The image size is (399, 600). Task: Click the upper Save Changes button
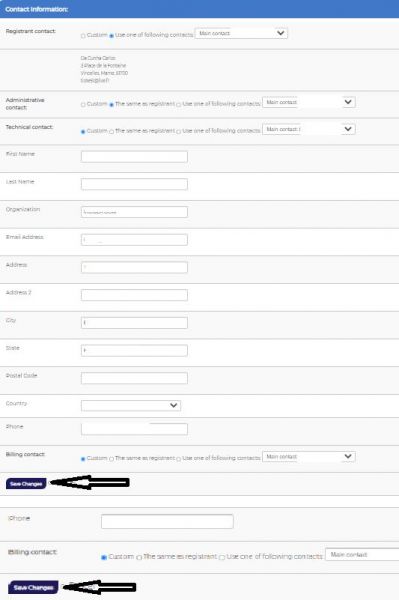pyautogui.click(x=26, y=484)
